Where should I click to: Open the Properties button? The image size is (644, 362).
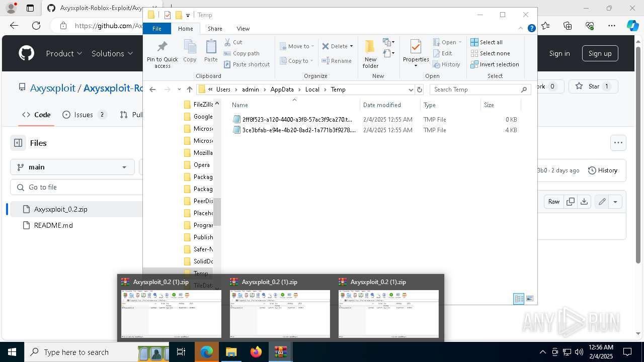click(416, 53)
